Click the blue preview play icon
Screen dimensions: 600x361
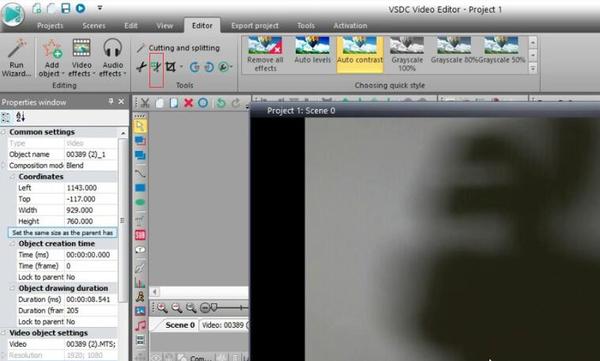[x=80, y=8]
